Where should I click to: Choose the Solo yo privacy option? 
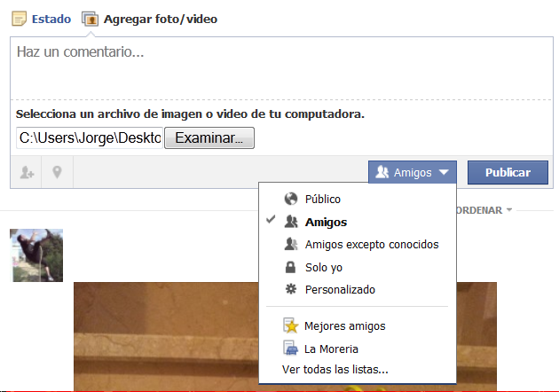pyautogui.click(x=358, y=267)
